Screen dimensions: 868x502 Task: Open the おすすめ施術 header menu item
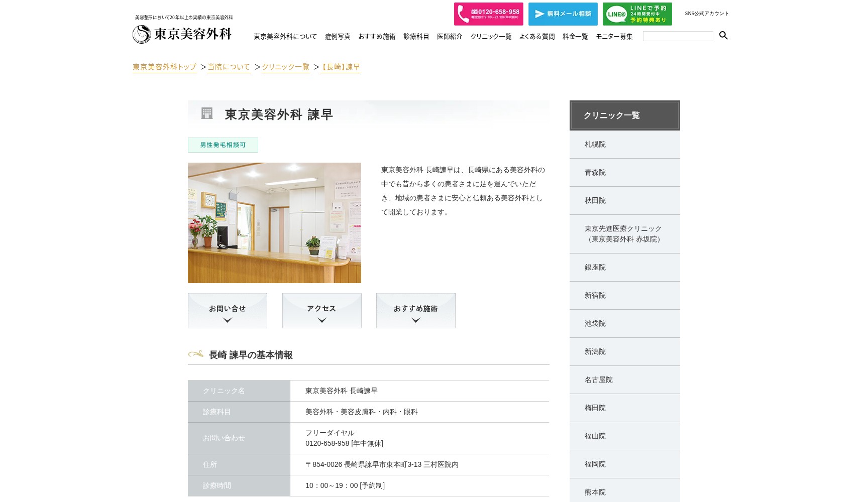(377, 37)
